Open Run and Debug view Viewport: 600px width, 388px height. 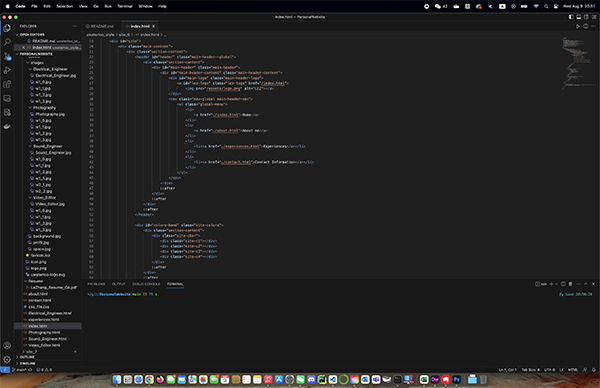[x=7, y=70]
